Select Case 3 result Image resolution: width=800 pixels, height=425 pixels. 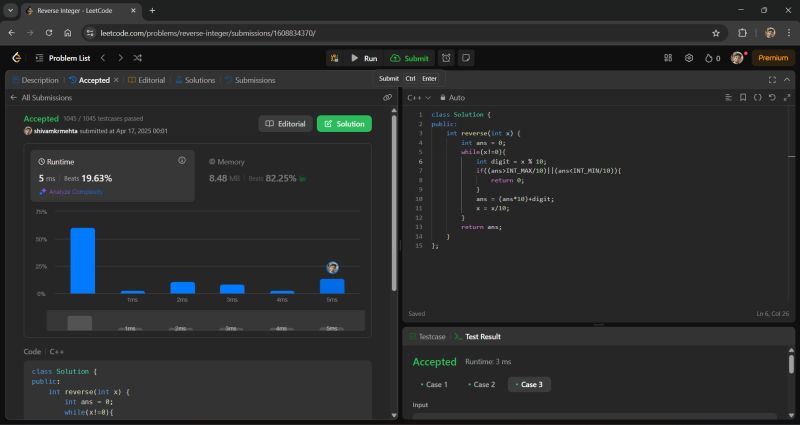529,384
